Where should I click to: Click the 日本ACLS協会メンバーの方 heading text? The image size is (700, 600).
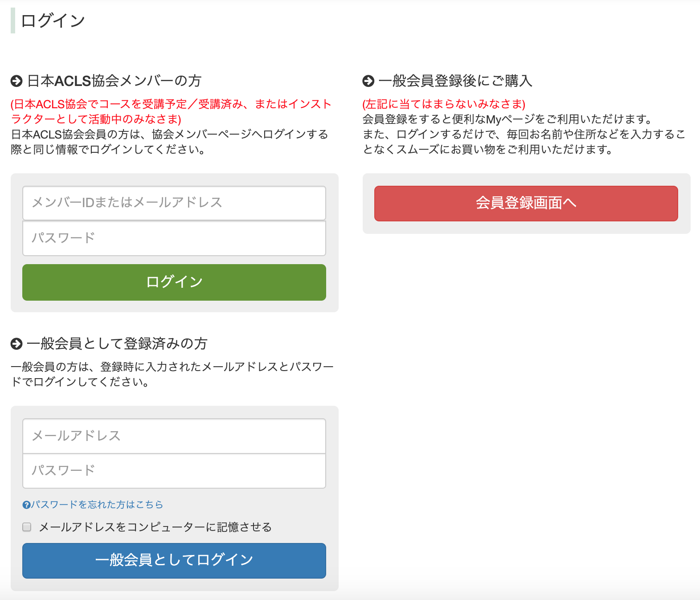[x=115, y=81]
